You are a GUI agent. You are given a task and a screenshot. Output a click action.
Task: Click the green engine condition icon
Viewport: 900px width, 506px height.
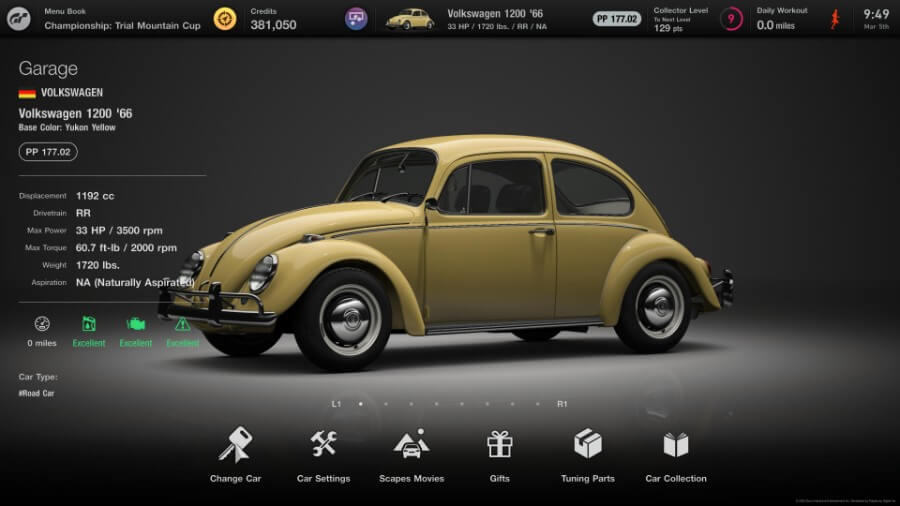coord(136,324)
